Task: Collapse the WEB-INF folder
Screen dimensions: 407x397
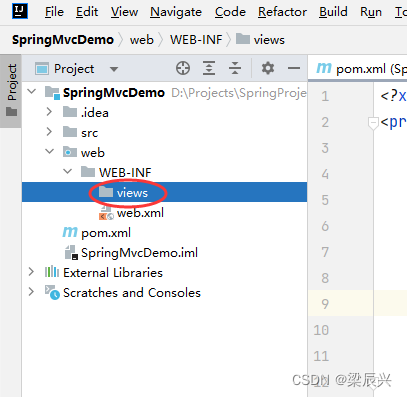Action: [x=68, y=171]
